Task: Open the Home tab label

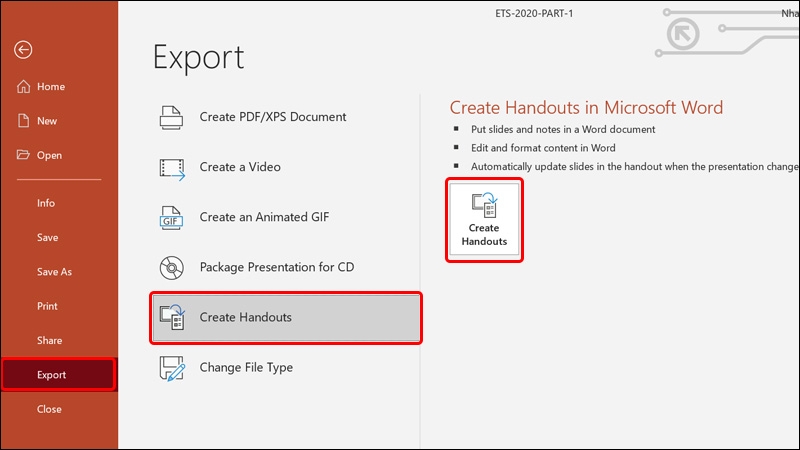Action: 51,87
